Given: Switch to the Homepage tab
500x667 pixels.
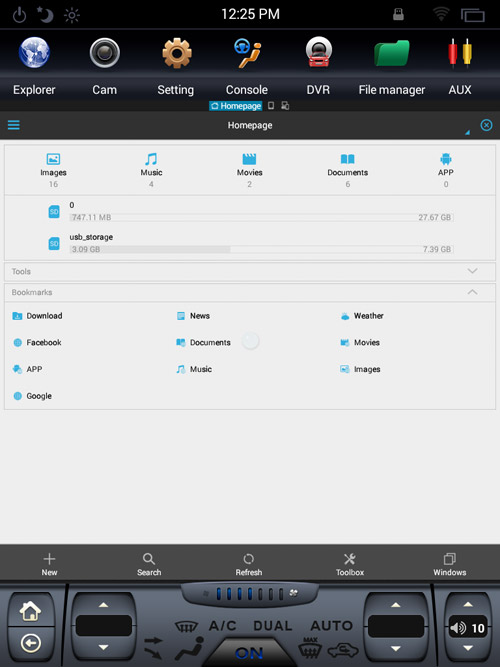Looking at the screenshot, I should (x=236, y=106).
